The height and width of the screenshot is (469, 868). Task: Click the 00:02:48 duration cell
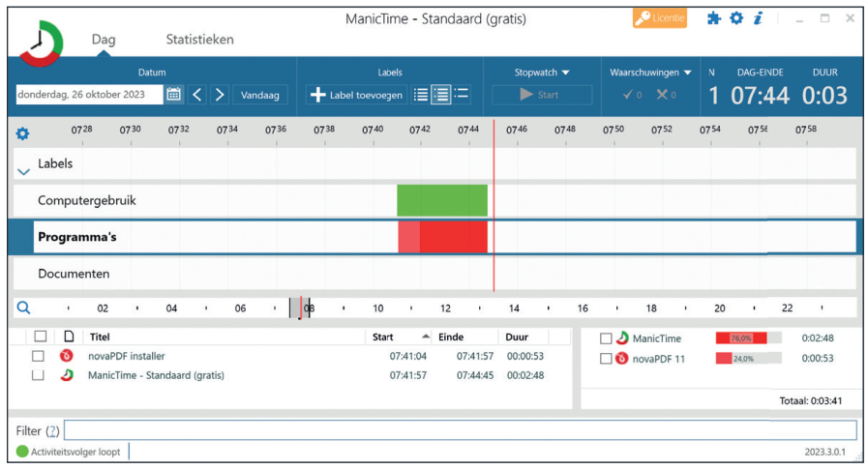click(525, 375)
